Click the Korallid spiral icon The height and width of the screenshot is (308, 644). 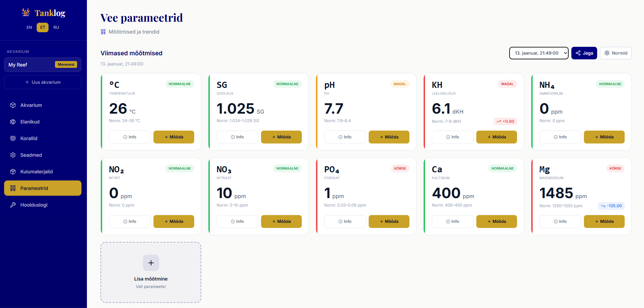pyautogui.click(x=13, y=138)
